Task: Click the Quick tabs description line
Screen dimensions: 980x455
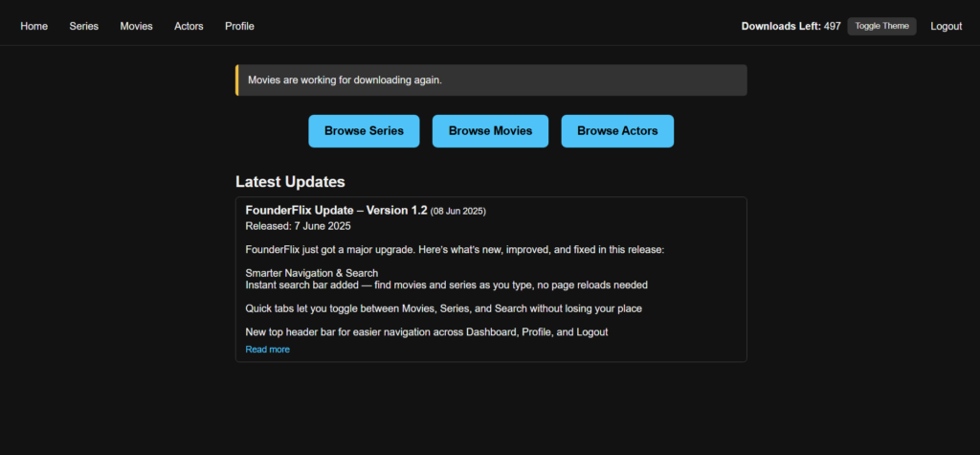Action: point(443,308)
